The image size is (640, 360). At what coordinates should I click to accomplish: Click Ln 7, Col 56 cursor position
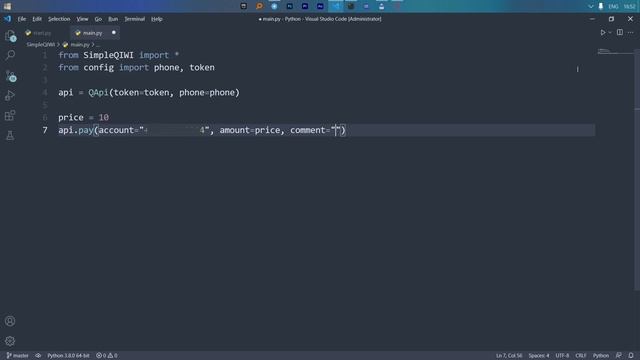(x=509, y=356)
